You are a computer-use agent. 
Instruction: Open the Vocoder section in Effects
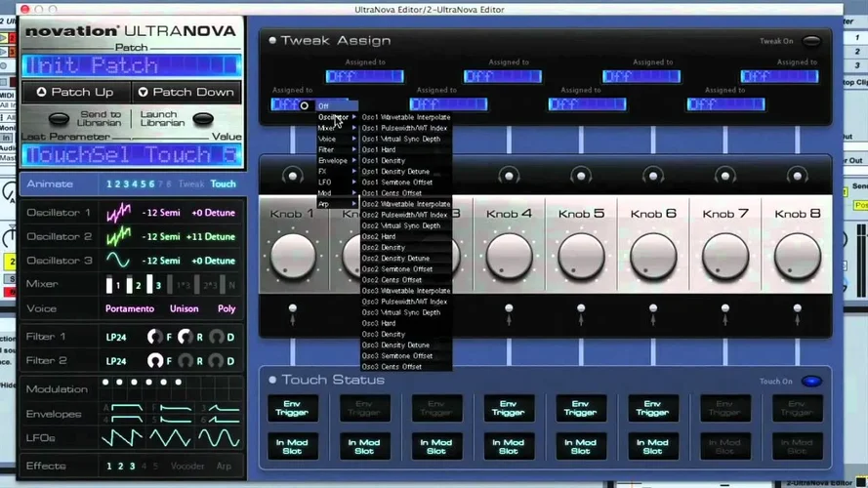coord(187,466)
